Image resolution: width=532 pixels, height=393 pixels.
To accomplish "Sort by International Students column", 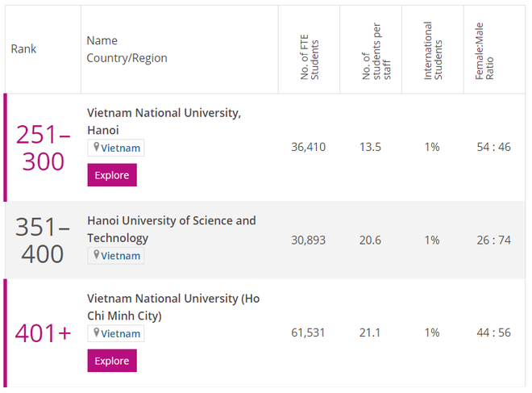I will (x=433, y=50).
